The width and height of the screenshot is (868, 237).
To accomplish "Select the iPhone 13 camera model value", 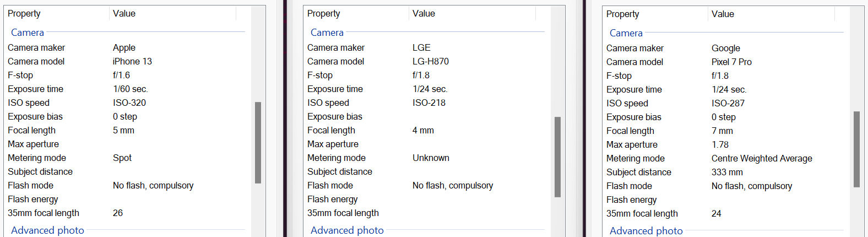I will (132, 61).
